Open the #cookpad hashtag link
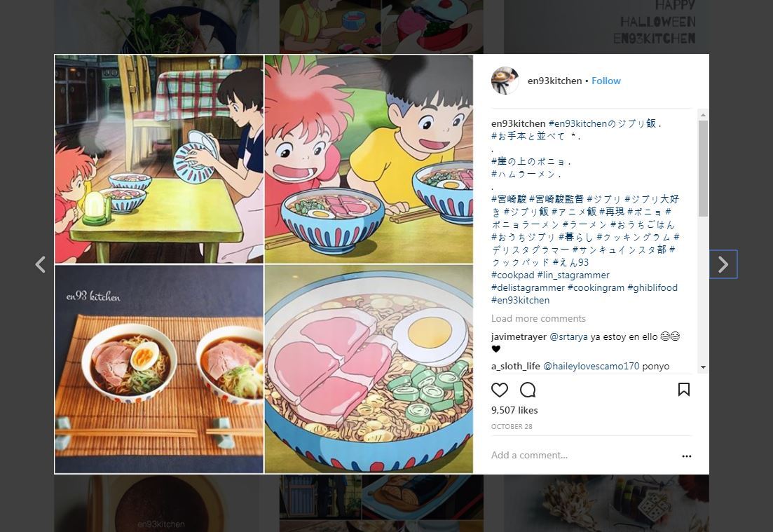 (513, 275)
